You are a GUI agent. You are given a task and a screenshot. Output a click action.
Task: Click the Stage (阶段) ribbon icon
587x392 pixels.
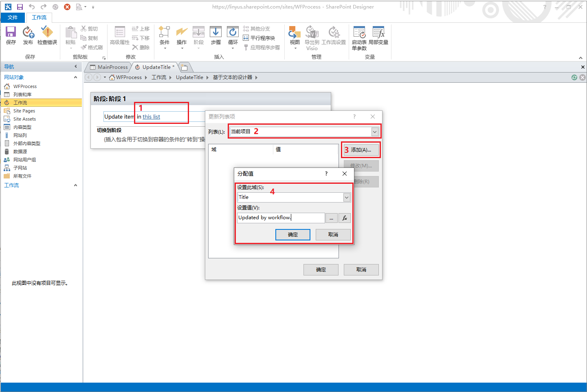pyautogui.click(x=199, y=37)
